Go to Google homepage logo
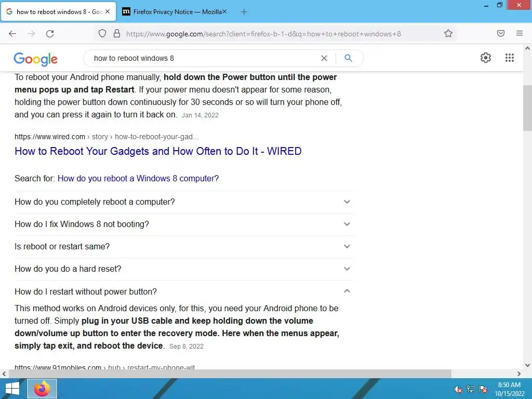The width and height of the screenshot is (532, 399). pos(36,59)
